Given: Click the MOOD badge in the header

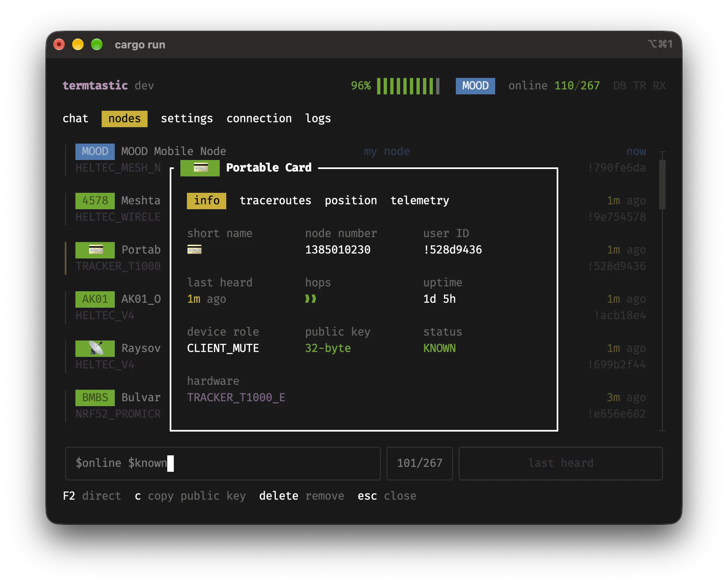Looking at the screenshot, I should [475, 86].
